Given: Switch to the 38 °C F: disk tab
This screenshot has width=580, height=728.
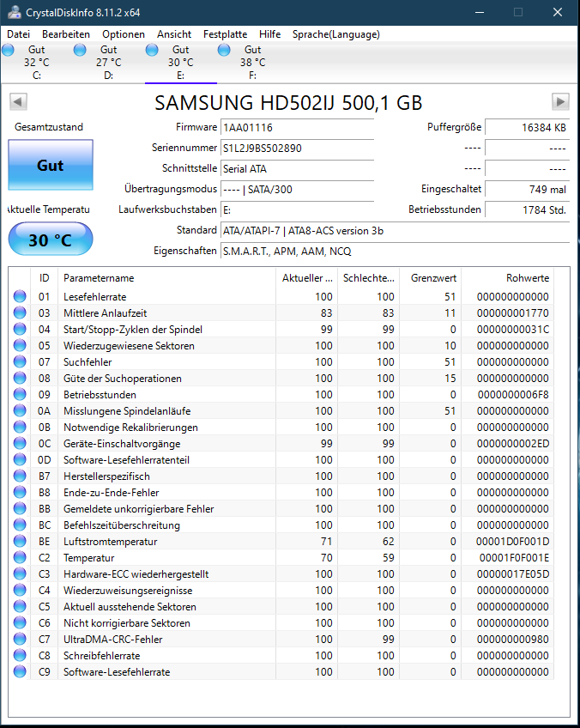Looking at the screenshot, I should point(253,62).
